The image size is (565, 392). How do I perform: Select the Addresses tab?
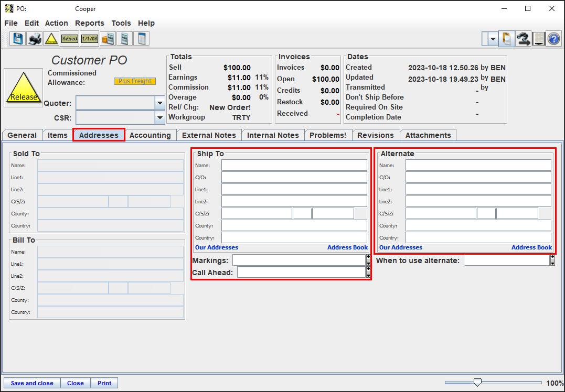coord(99,135)
